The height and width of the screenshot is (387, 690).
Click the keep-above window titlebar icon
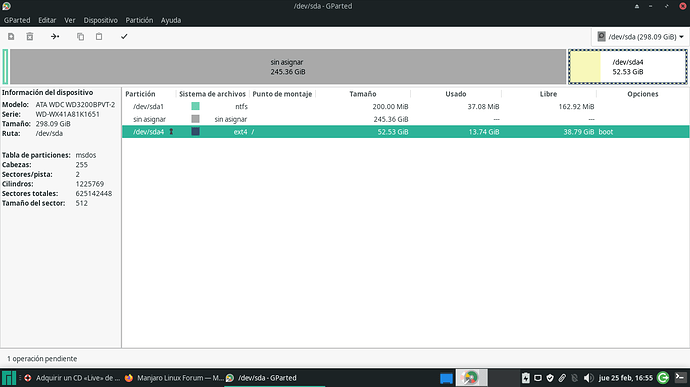click(x=637, y=6)
